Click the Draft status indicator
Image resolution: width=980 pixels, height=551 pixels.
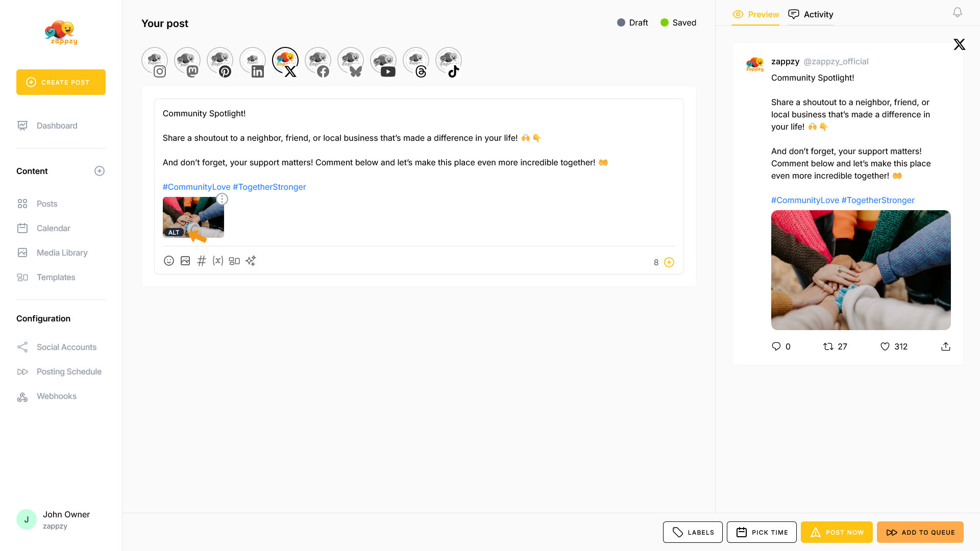pos(632,22)
